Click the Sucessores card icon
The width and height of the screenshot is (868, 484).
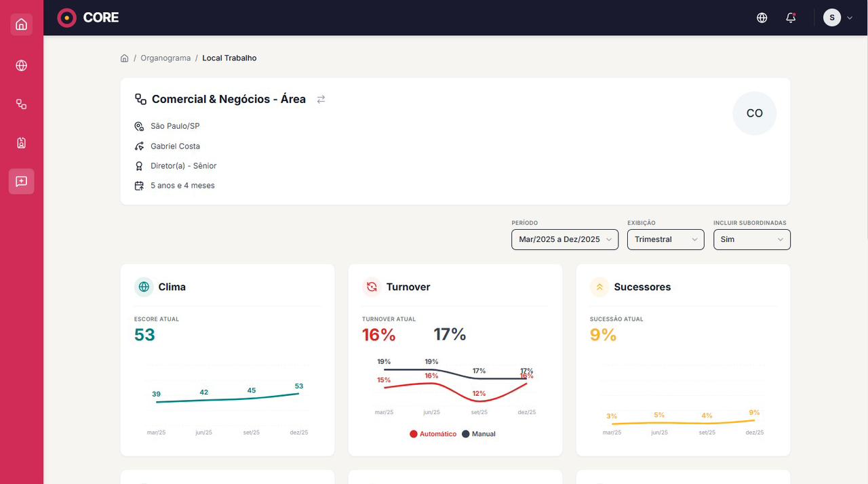[599, 287]
